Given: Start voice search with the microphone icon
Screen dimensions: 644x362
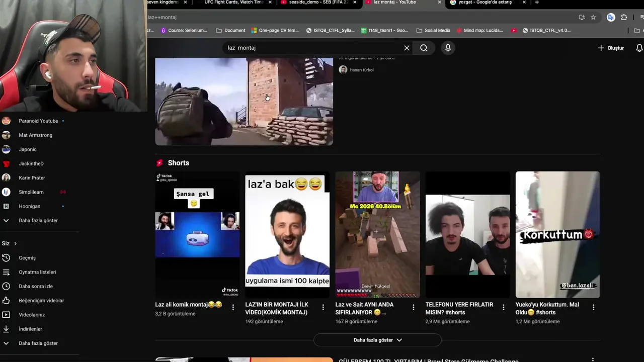Looking at the screenshot, I should pos(448,48).
